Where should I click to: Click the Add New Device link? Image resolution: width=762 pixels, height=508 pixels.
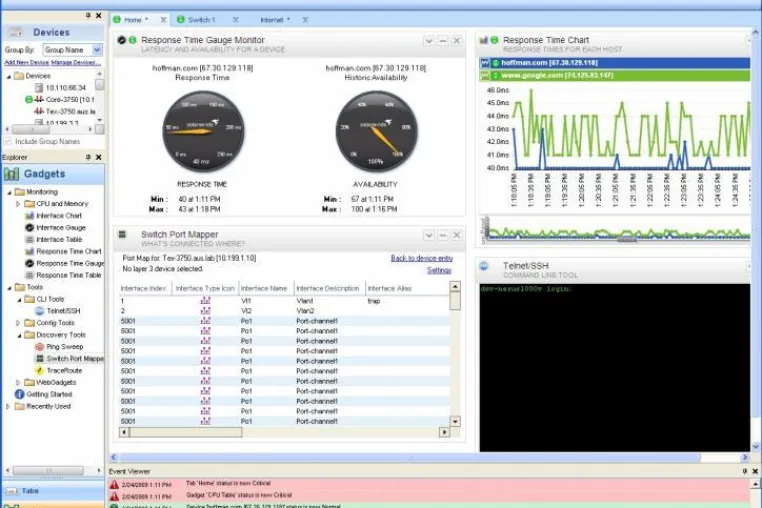click(27, 63)
